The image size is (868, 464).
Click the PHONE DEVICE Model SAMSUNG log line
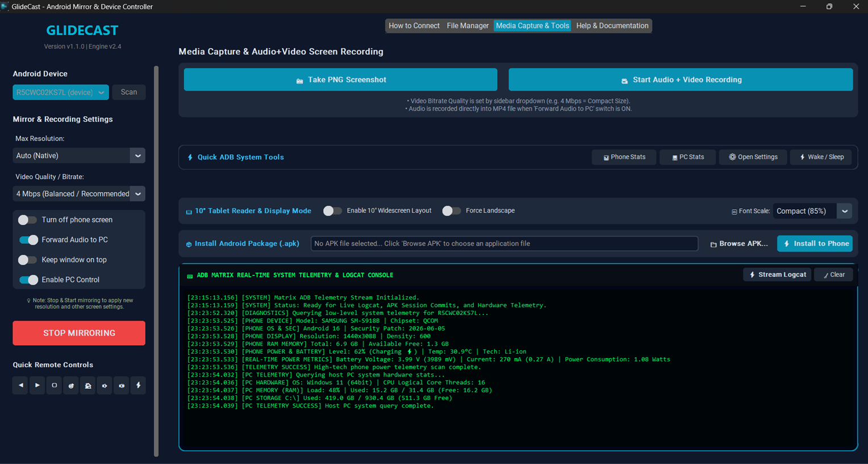[312, 321]
